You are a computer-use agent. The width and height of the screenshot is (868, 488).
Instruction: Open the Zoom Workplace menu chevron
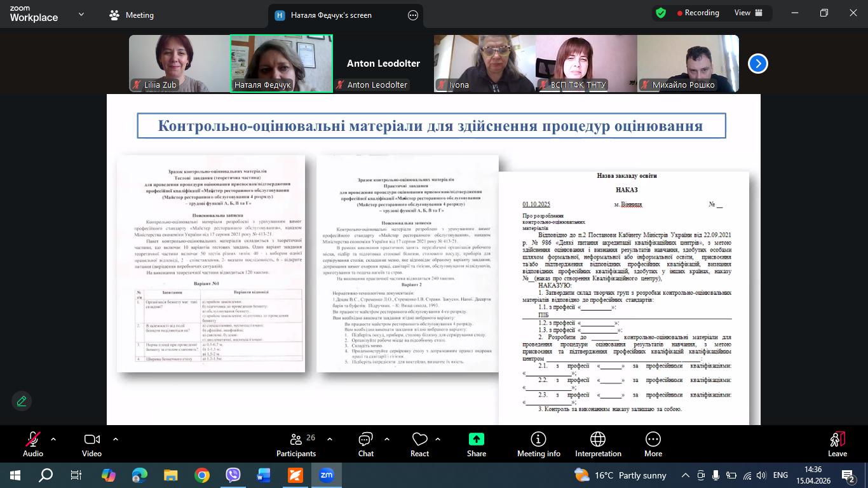point(81,14)
